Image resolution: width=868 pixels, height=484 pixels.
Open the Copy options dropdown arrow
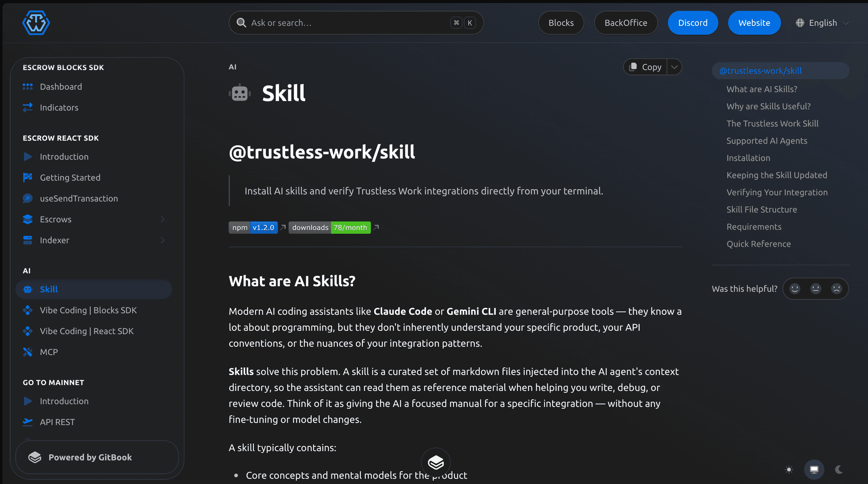(x=674, y=67)
